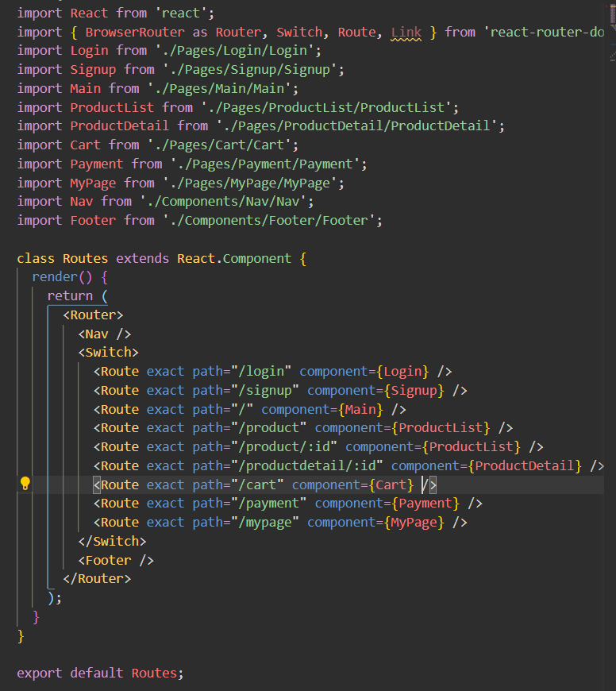Click the "/product/:id" route path
616x691 pixels.
click(284, 447)
